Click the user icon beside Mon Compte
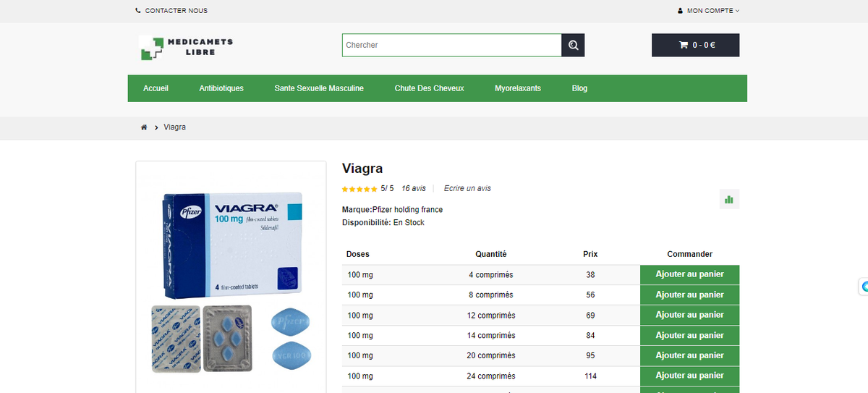This screenshot has height=393, width=868. [x=680, y=11]
